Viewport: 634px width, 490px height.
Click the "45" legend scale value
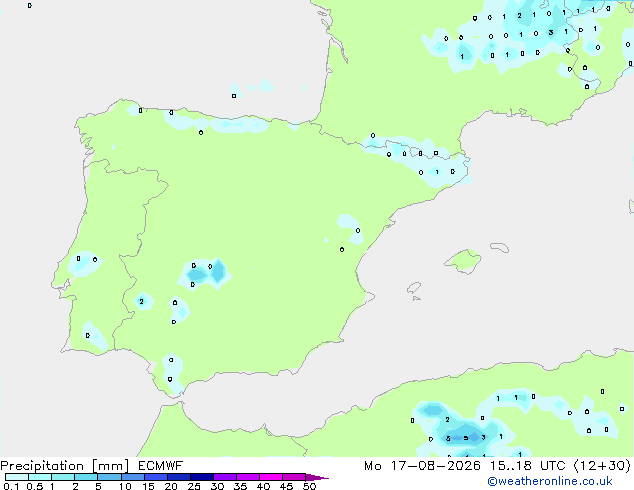286,486
